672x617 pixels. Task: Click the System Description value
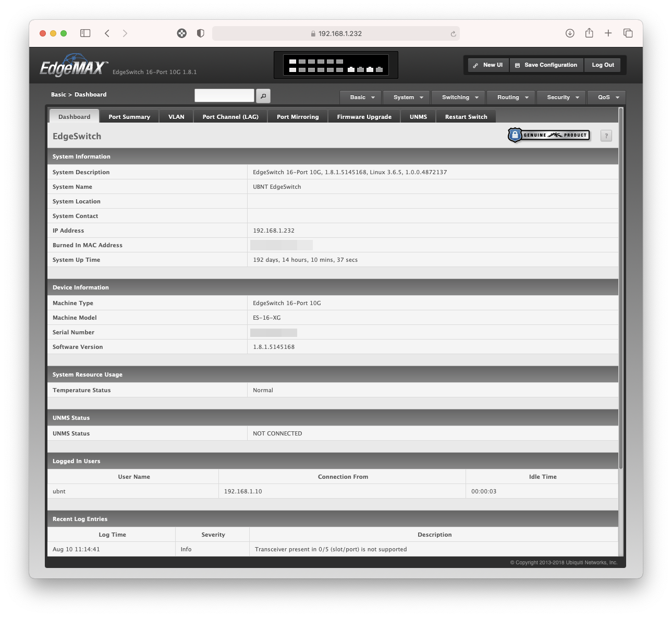350,172
